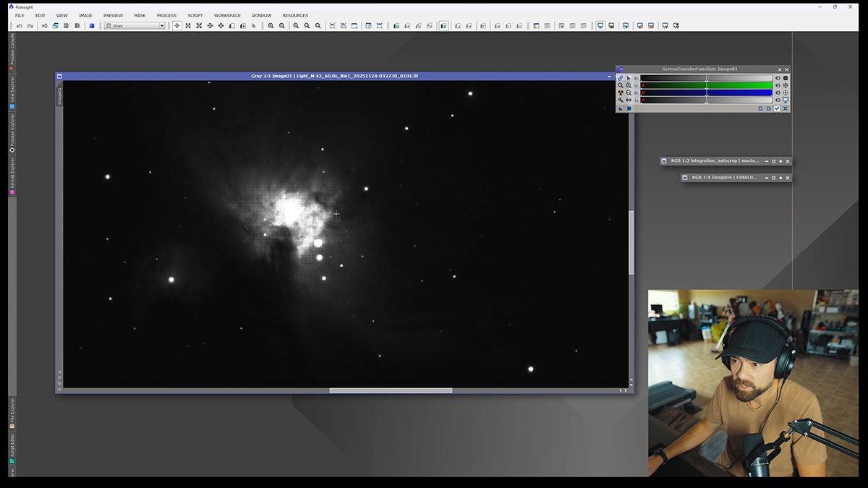Select the STF edit arrow mode icon

point(628,77)
